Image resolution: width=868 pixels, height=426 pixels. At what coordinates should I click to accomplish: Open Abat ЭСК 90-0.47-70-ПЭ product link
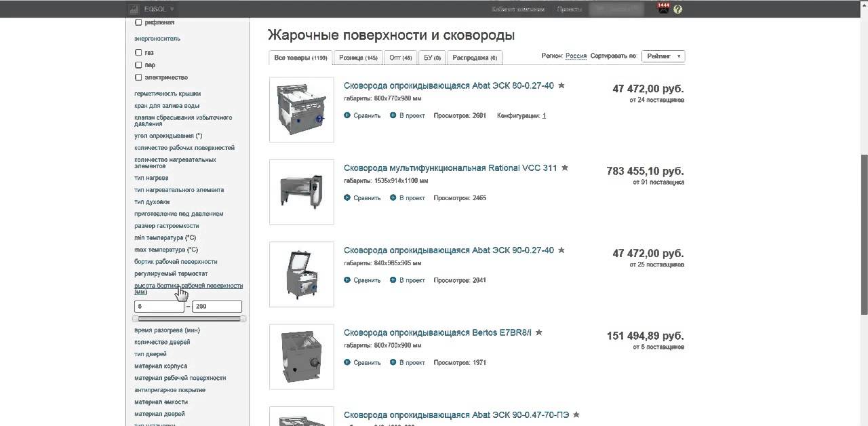tap(456, 414)
